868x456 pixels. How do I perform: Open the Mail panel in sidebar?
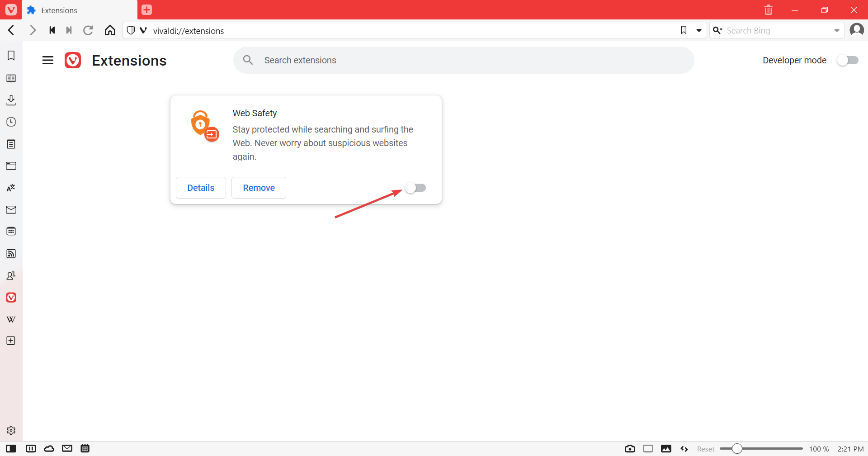pyautogui.click(x=11, y=209)
